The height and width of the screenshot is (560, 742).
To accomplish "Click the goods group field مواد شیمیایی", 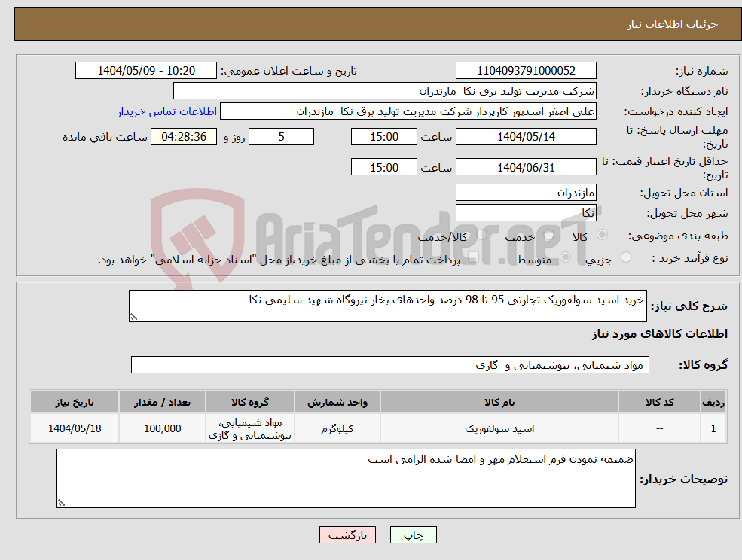I will (390, 364).
